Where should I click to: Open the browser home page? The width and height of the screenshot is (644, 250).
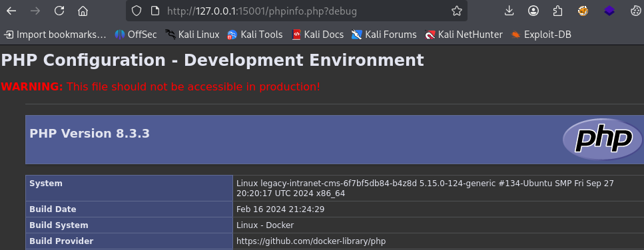click(83, 11)
